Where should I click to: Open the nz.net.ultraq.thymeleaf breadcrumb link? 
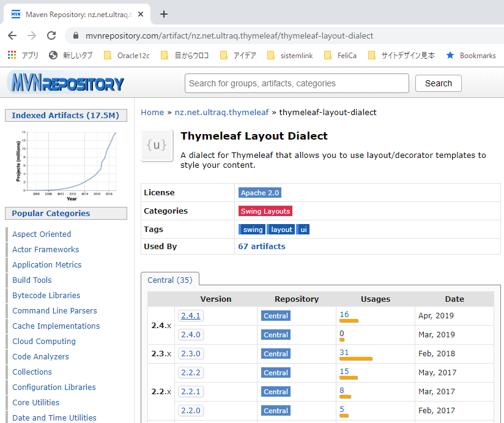[221, 112]
